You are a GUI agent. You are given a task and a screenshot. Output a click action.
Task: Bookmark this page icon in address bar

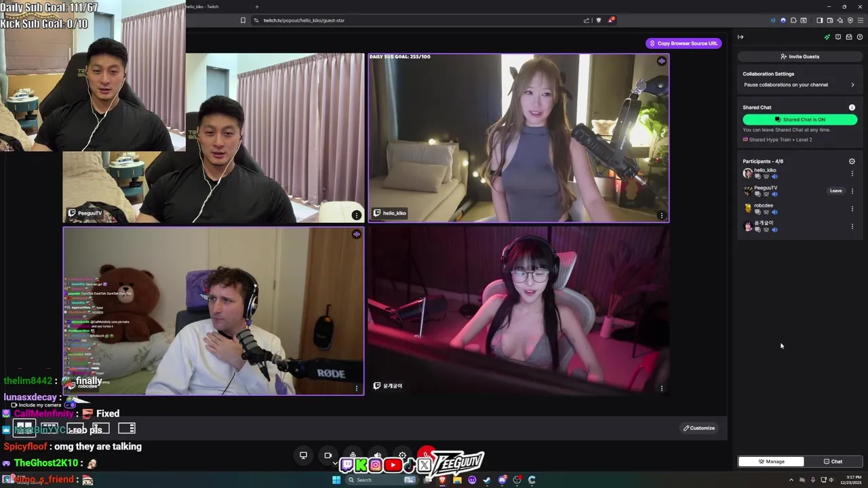pyautogui.click(x=243, y=20)
